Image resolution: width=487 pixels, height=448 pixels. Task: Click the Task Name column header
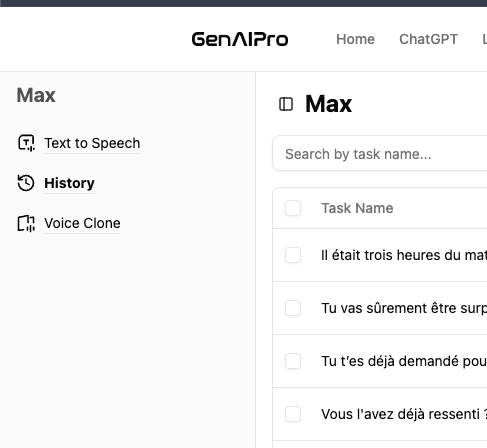(x=357, y=208)
